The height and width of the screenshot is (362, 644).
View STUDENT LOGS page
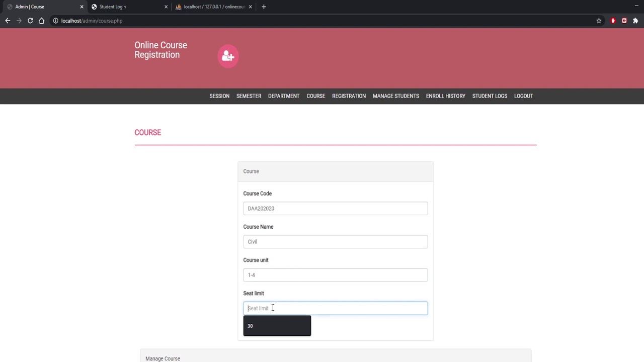(x=490, y=96)
